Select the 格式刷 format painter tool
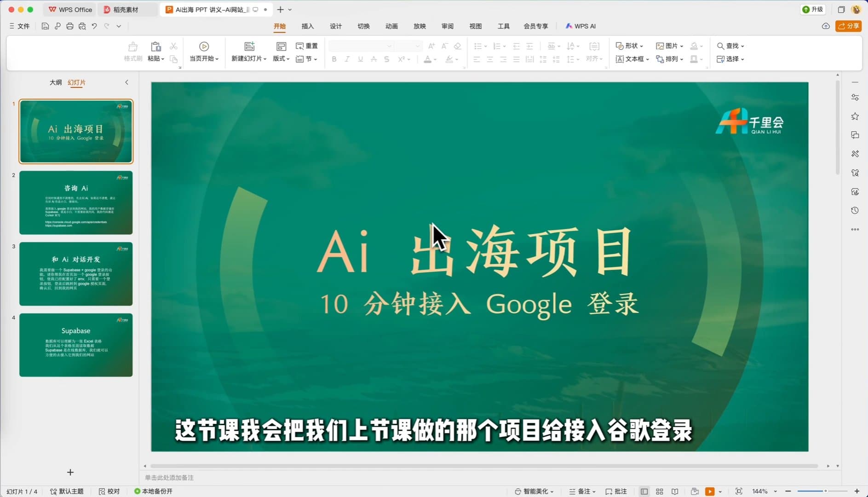Screen dimensions: 868x497 [x=132, y=52]
